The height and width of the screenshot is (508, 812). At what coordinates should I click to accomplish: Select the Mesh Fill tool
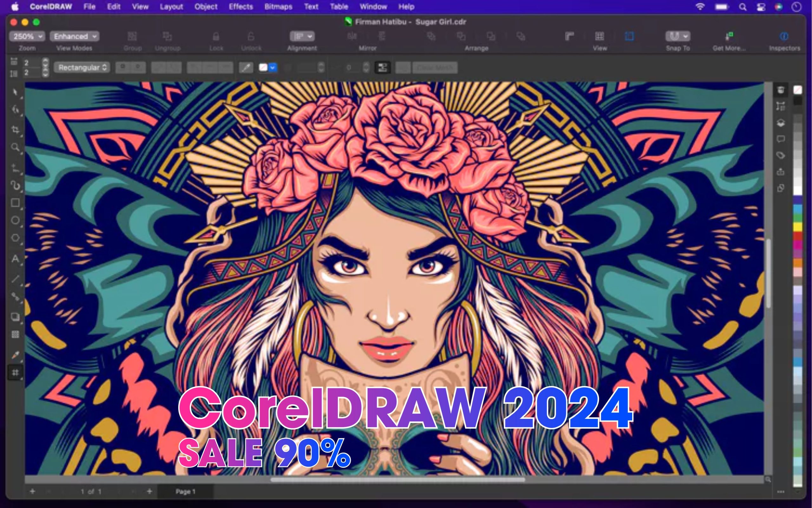(15, 372)
